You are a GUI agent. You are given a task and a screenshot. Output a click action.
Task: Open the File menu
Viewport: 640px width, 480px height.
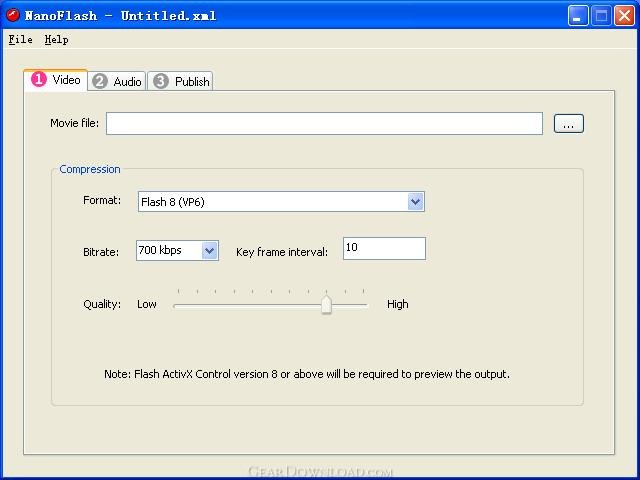[20, 39]
